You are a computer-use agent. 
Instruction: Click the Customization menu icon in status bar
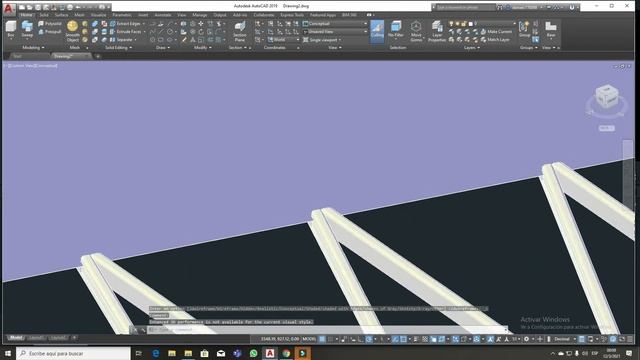tap(630, 339)
